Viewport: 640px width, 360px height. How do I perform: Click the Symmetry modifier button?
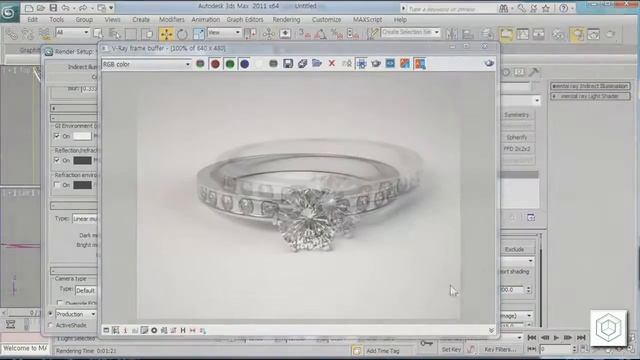point(516,115)
